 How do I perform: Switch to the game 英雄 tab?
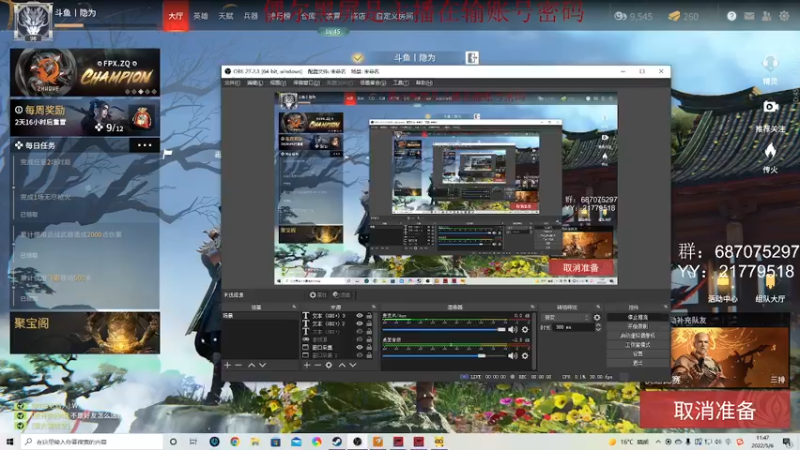point(201,16)
